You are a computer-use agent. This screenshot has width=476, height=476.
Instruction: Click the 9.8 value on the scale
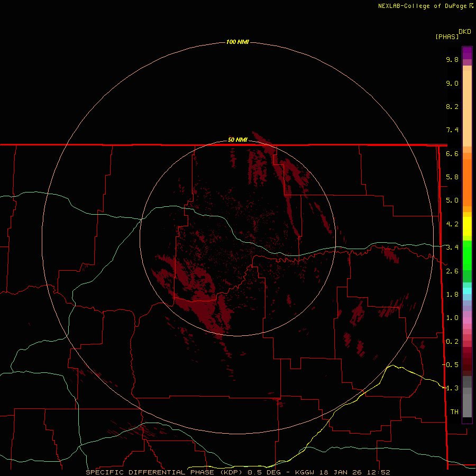point(452,59)
